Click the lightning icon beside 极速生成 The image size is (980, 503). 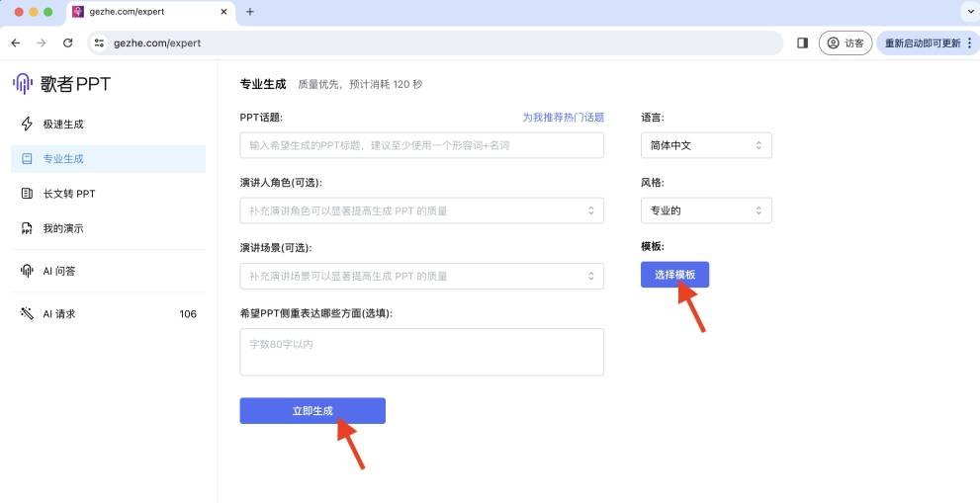pyautogui.click(x=27, y=124)
